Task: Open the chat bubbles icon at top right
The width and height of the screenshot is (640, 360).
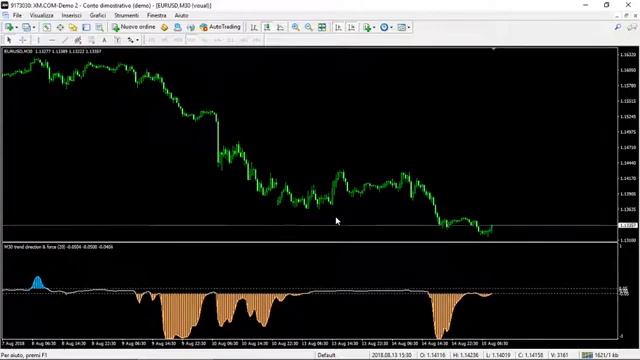Action: tap(632, 27)
